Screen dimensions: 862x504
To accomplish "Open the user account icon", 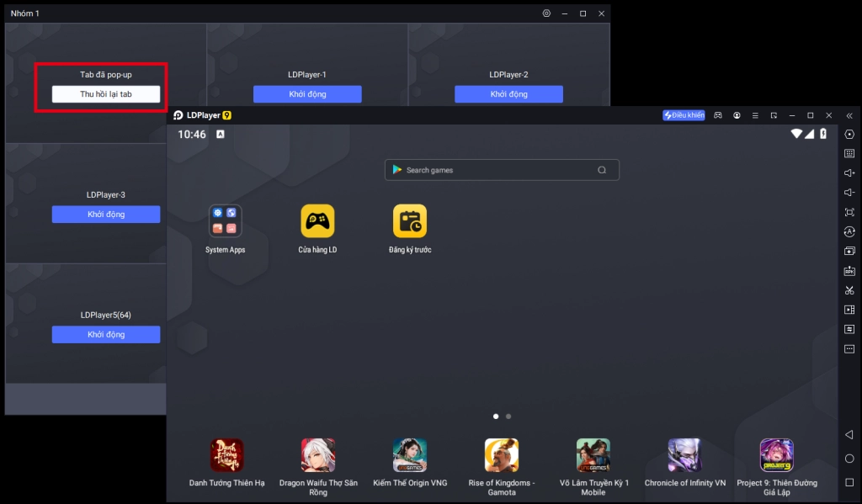I will pos(737,115).
